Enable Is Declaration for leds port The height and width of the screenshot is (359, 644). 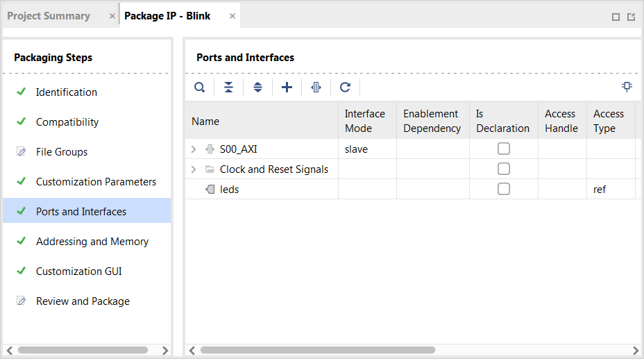click(504, 189)
